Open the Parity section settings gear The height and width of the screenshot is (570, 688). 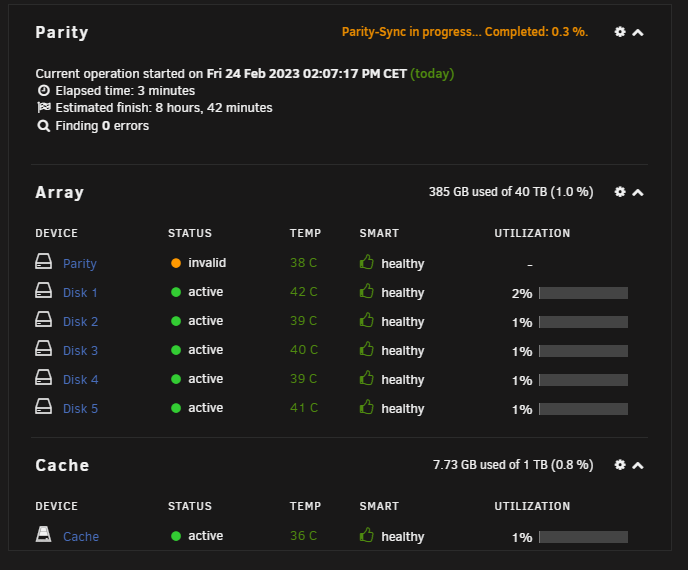click(x=620, y=32)
